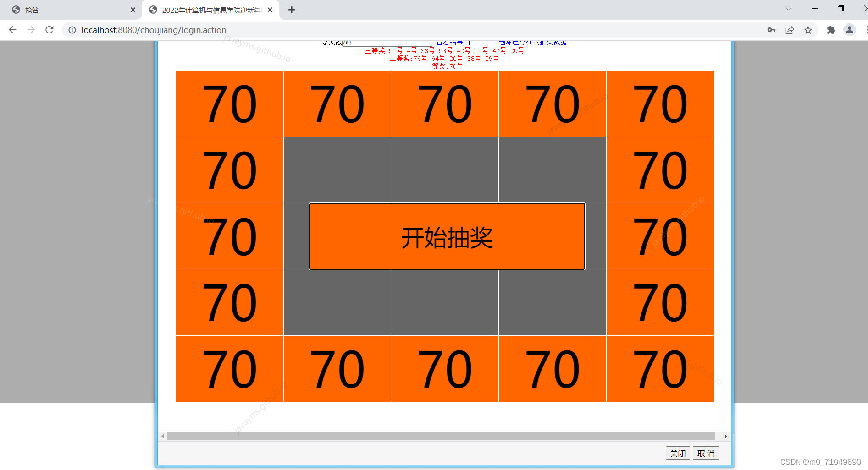Expand the tab search chevron
Viewport: 868px width, 470px height.
pos(788,9)
